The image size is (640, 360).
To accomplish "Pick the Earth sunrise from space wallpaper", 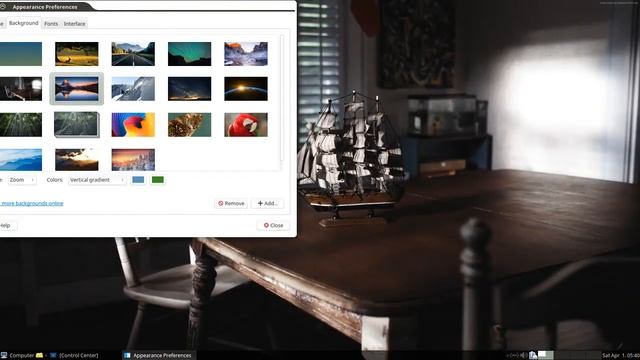I will (x=246, y=89).
